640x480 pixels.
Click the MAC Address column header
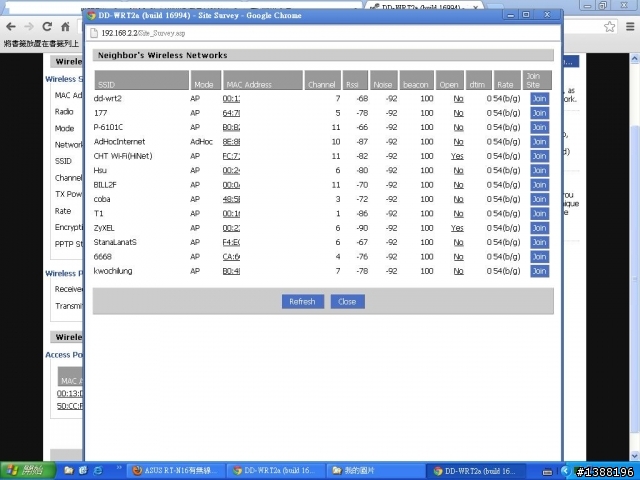262,80
